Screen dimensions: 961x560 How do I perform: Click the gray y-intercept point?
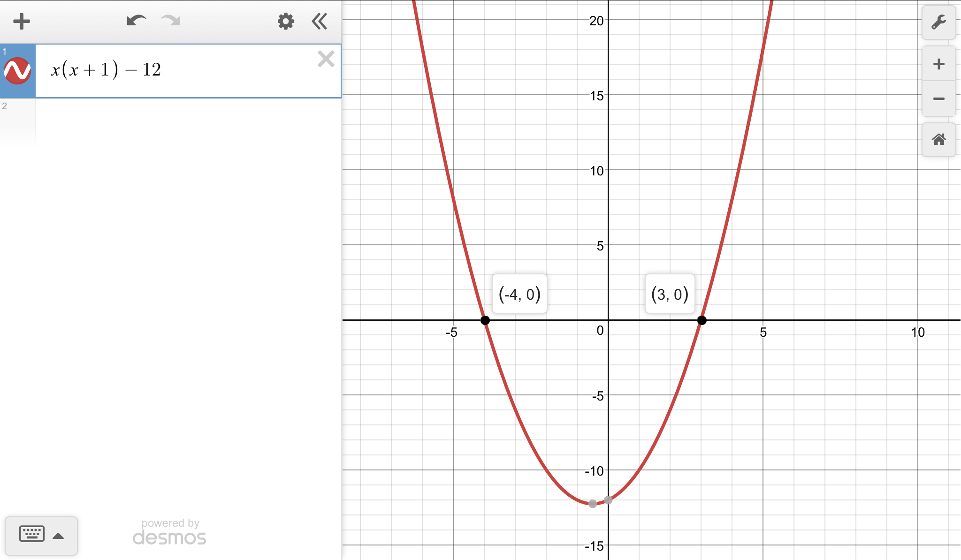tap(608, 500)
